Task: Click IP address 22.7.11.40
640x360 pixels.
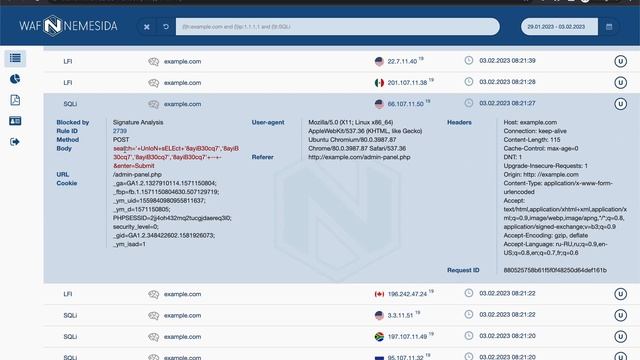Action: [402, 62]
